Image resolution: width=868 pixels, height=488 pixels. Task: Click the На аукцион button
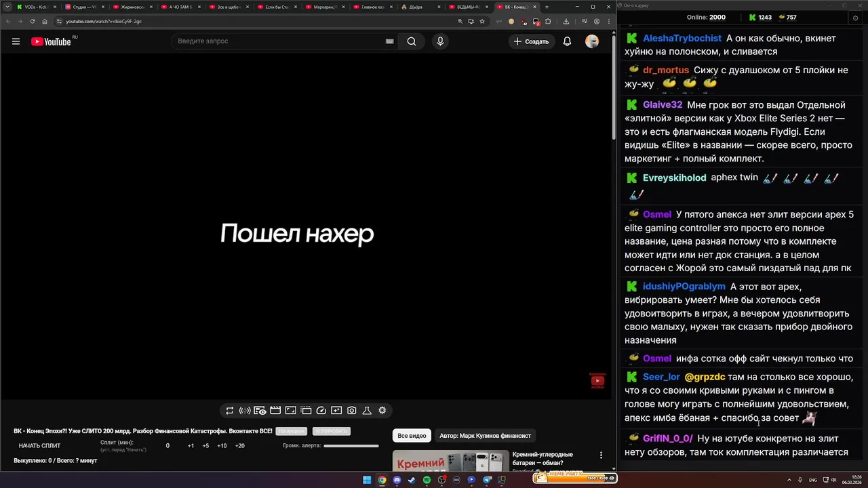(292, 431)
